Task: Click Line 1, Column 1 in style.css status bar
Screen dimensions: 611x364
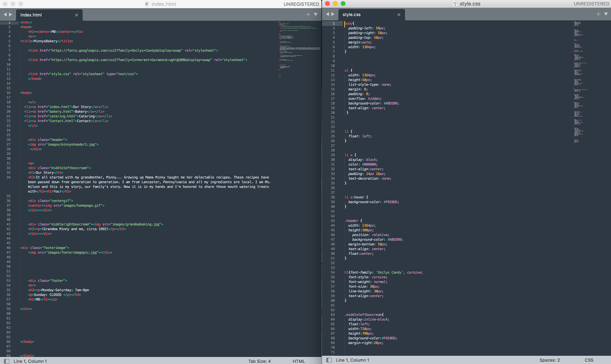Action: click(352, 360)
